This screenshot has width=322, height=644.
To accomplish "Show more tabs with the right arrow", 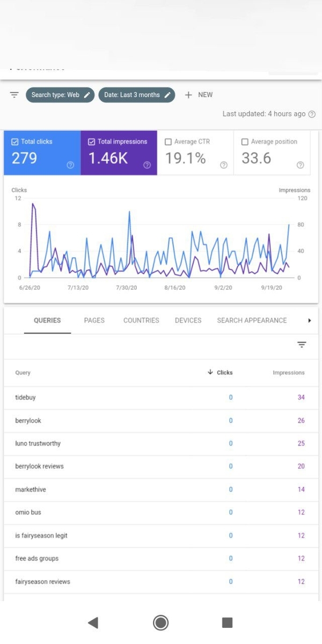I will 310,321.
